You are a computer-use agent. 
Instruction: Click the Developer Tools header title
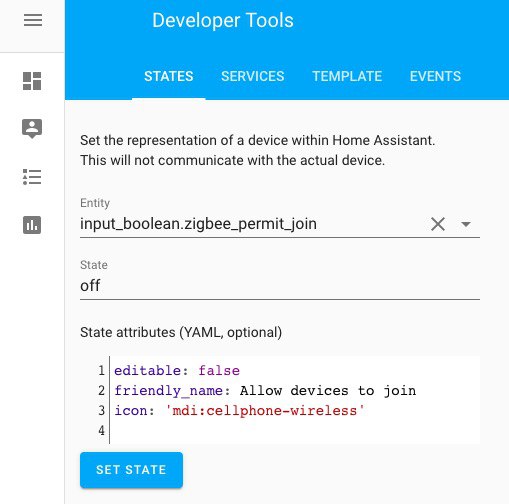[x=223, y=20]
